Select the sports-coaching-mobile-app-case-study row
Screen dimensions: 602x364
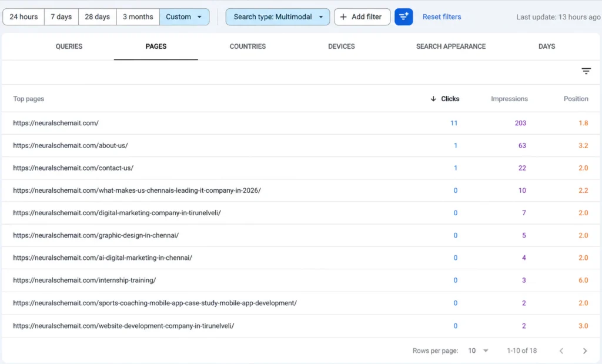pyautogui.click(x=300, y=303)
